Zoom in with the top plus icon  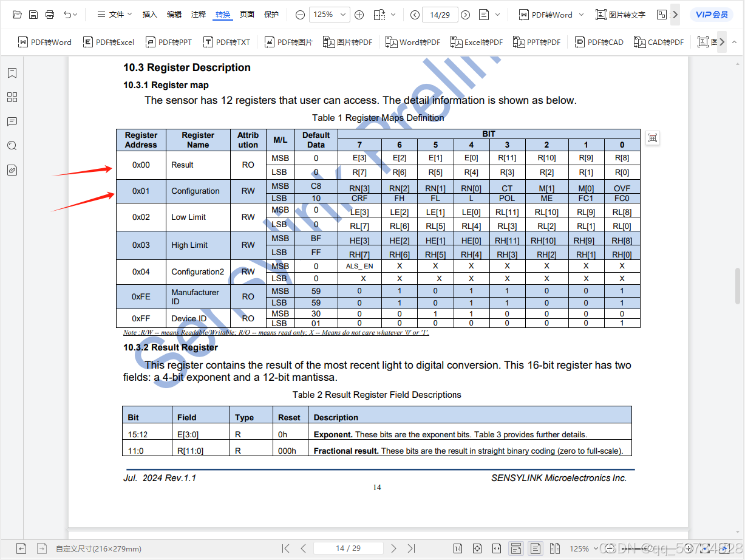click(x=359, y=15)
